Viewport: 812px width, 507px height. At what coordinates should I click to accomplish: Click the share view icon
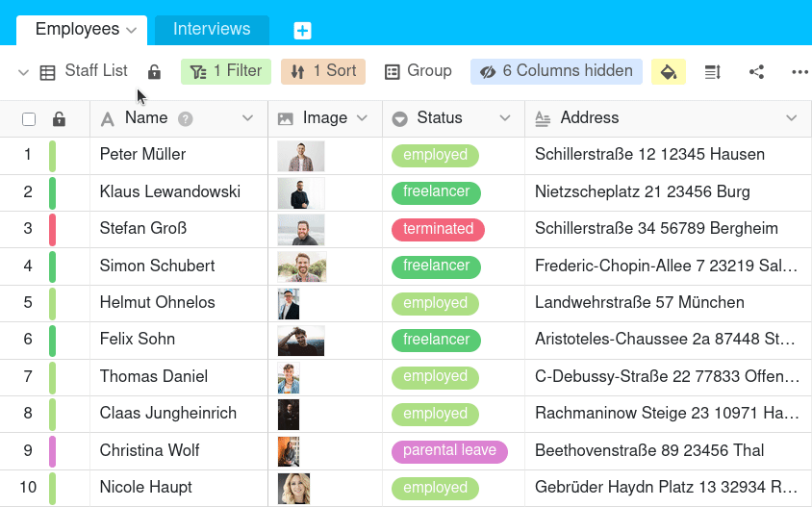point(756,72)
